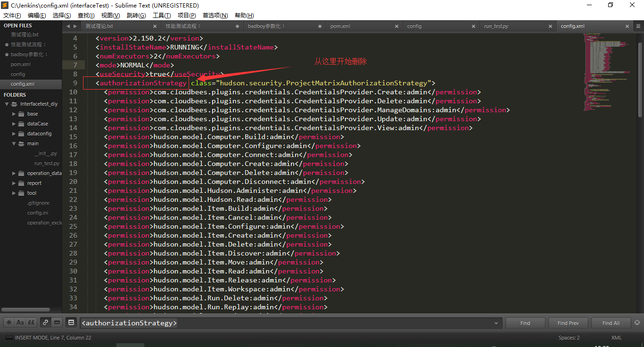Open the 文件(F) menu
This screenshot has width=644, height=347.
click(12, 16)
